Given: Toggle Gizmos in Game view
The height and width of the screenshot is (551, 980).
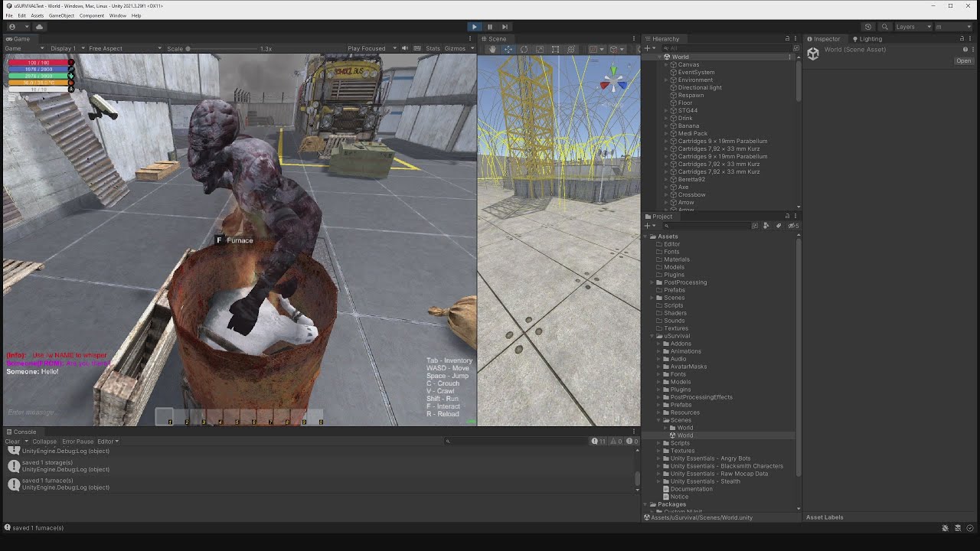Looking at the screenshot, I should coord(454,48).
